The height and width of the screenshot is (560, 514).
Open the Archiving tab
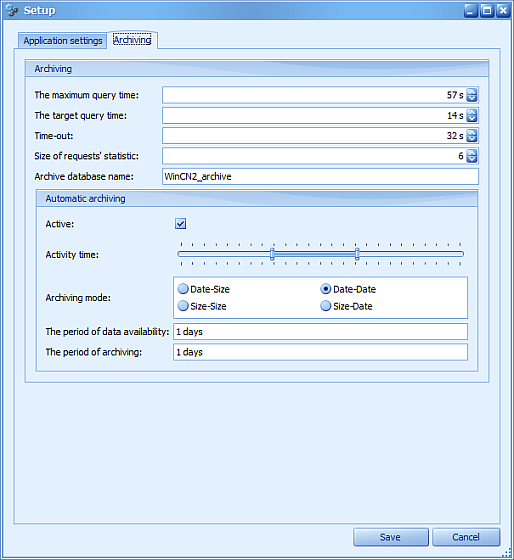point(132,40)
